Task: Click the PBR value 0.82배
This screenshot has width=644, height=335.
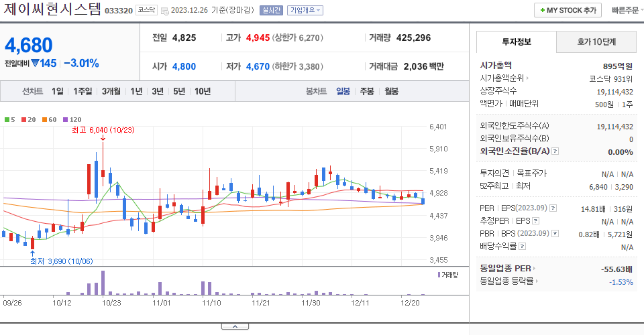Action: click(589, 234)
